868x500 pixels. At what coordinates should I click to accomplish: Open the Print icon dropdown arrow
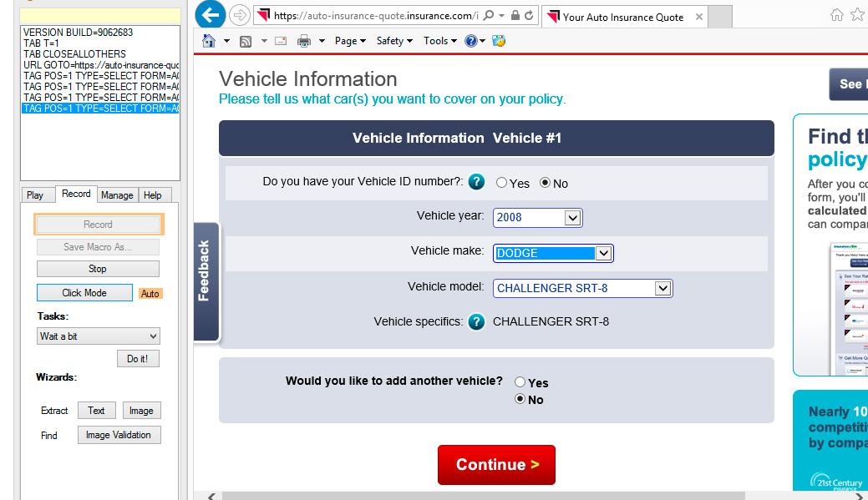(322, 41)
